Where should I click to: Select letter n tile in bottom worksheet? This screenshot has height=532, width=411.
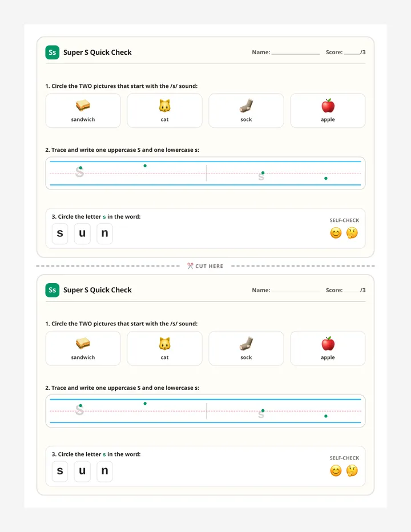point(104,471)
